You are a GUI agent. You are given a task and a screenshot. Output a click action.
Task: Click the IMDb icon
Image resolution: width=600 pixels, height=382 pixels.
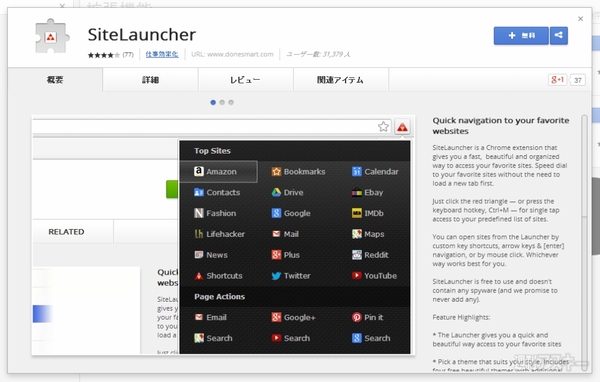point(357,213)
